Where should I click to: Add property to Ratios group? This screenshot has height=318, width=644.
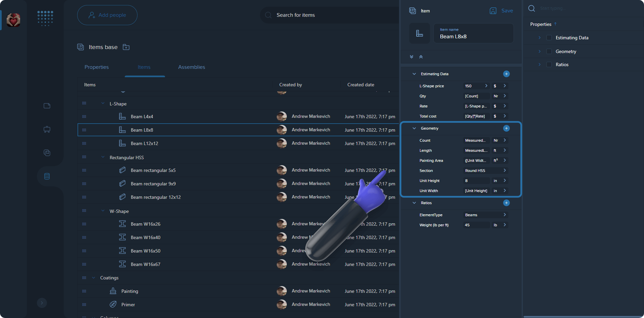coord(506,203)
